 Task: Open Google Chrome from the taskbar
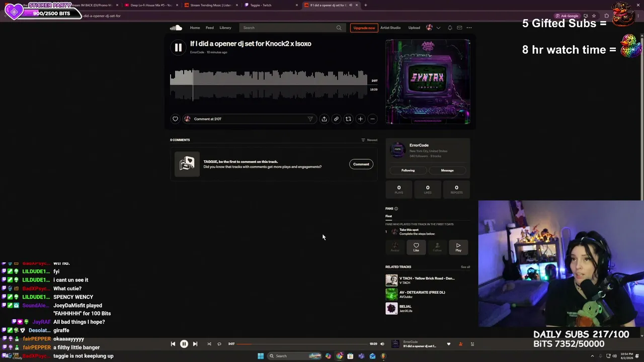[x=340, y=356]
